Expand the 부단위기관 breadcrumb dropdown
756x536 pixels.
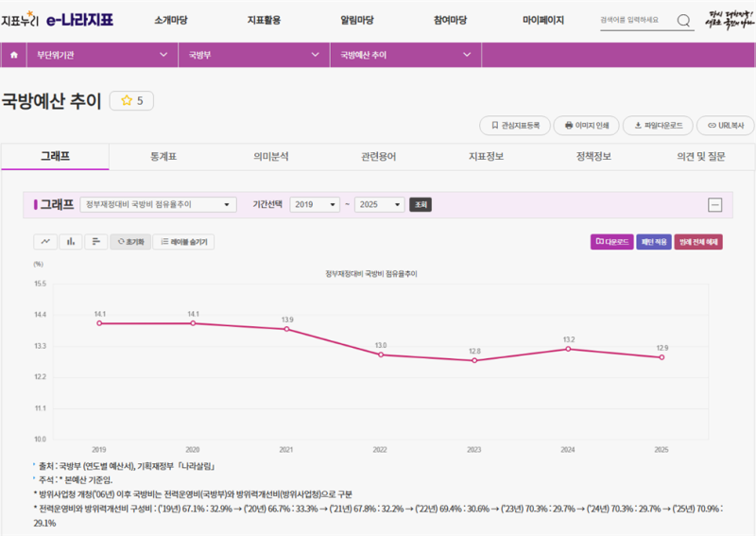102,55
